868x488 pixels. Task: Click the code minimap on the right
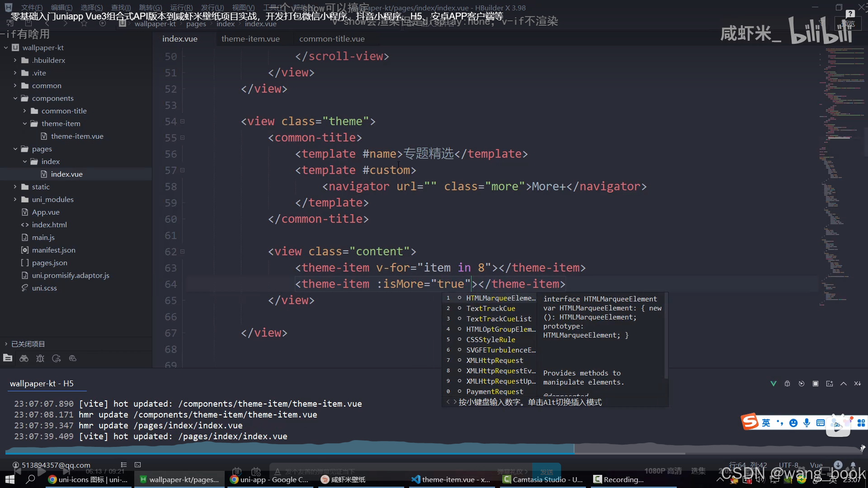[842, 176]
